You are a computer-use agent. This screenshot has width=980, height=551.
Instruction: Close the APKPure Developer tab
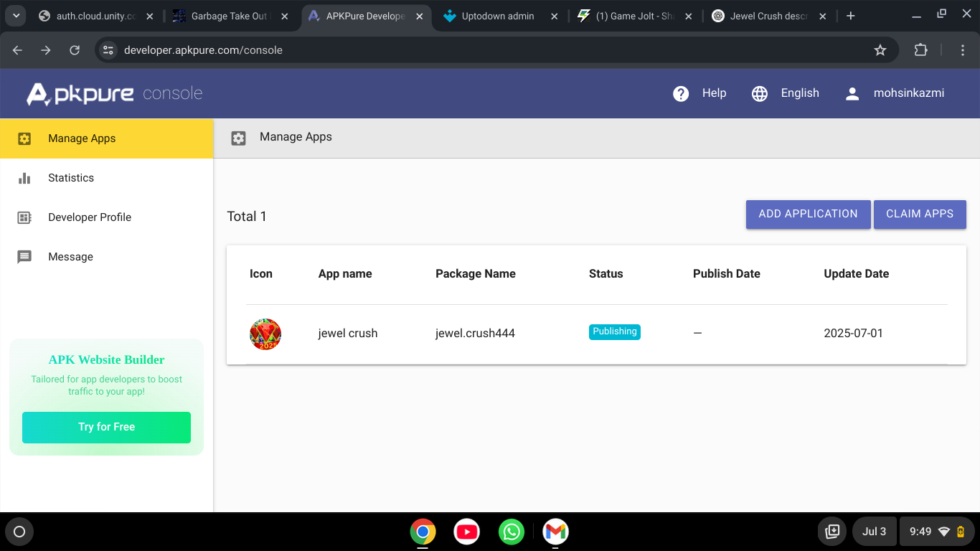click(x=419, y=16)
